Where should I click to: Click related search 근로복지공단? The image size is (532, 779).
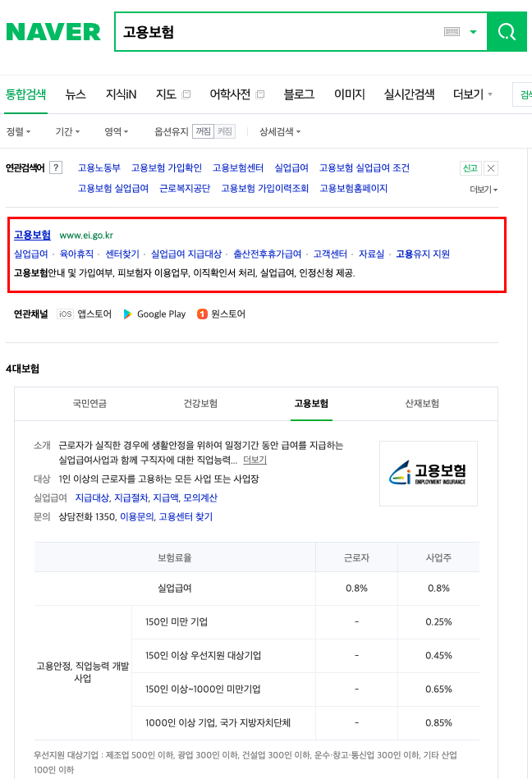pos(184,188)
